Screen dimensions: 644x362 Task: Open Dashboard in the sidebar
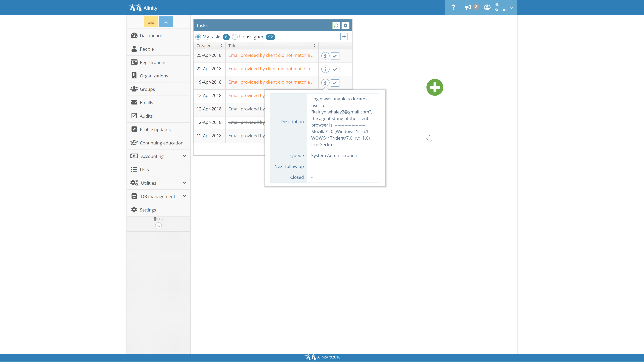pos(158,36)
